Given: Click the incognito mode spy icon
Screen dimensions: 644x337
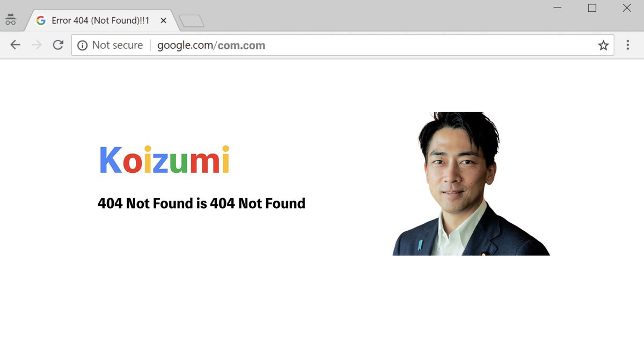Looking at the screenshot, I should pyautogui.click(x=10, y=20).
